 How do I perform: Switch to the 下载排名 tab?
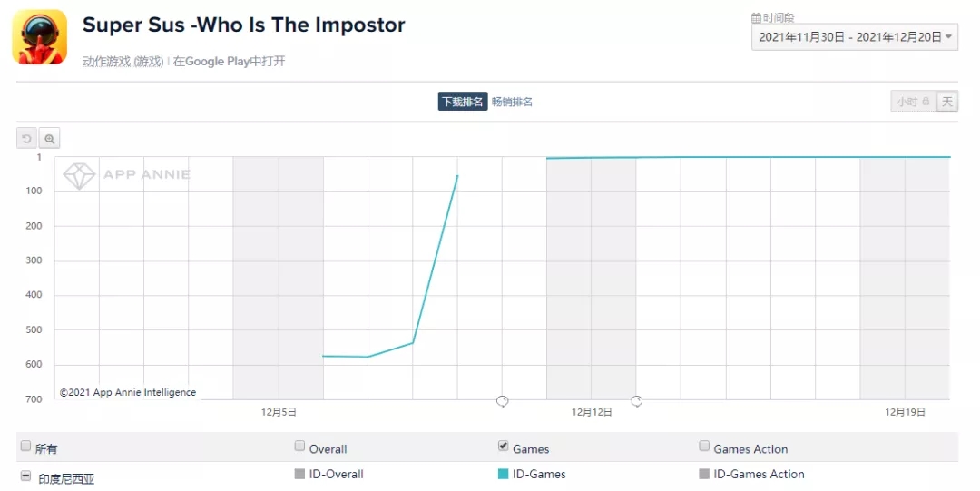click(x=462, y=102)
